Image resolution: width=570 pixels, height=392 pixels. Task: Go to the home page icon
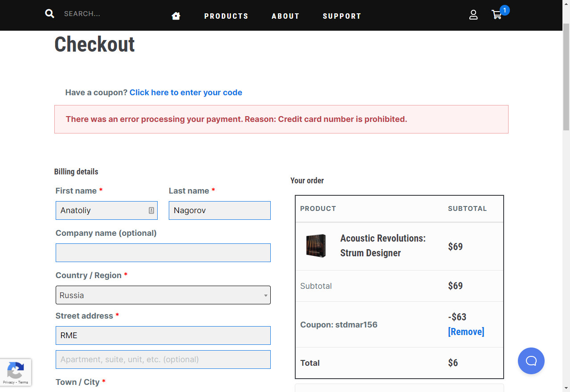point(176,16)
